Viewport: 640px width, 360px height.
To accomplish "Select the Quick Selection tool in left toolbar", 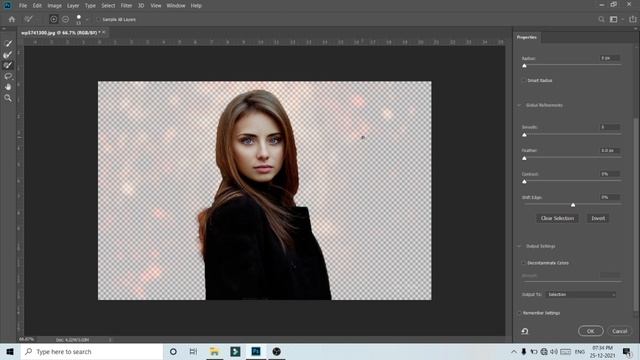I will pos(8,43).
